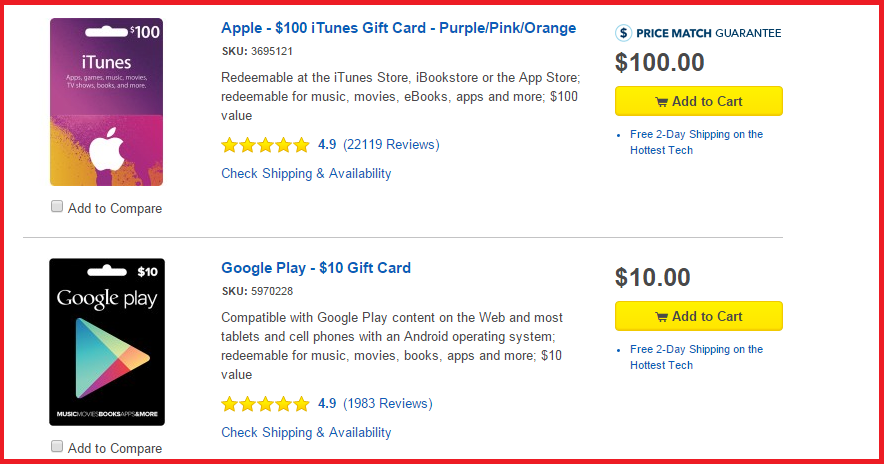Click the cart icon in iTunes Add to Cart button
The image size is (884, 466).
[x=661, y=102]
